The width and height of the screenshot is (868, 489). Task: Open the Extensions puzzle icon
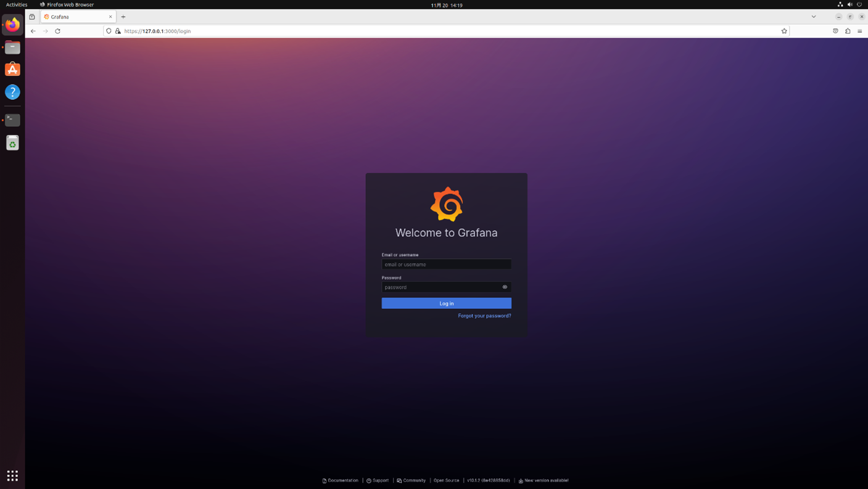coord(848,31)
